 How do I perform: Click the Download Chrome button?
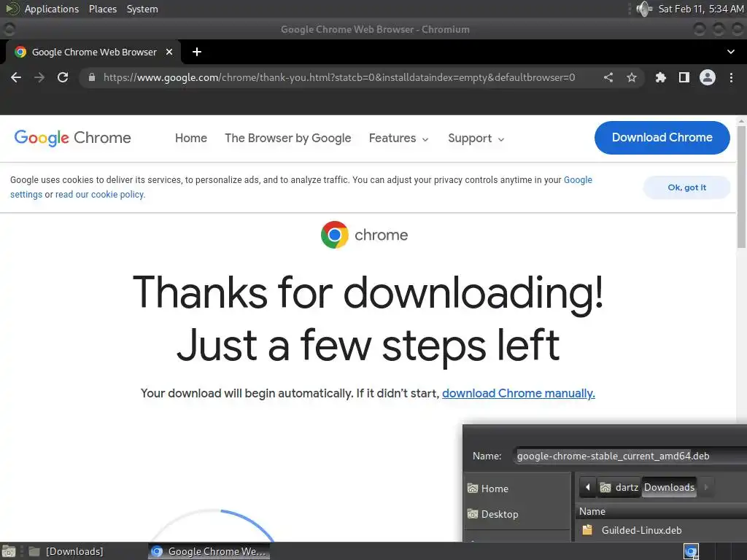[662, 138]
